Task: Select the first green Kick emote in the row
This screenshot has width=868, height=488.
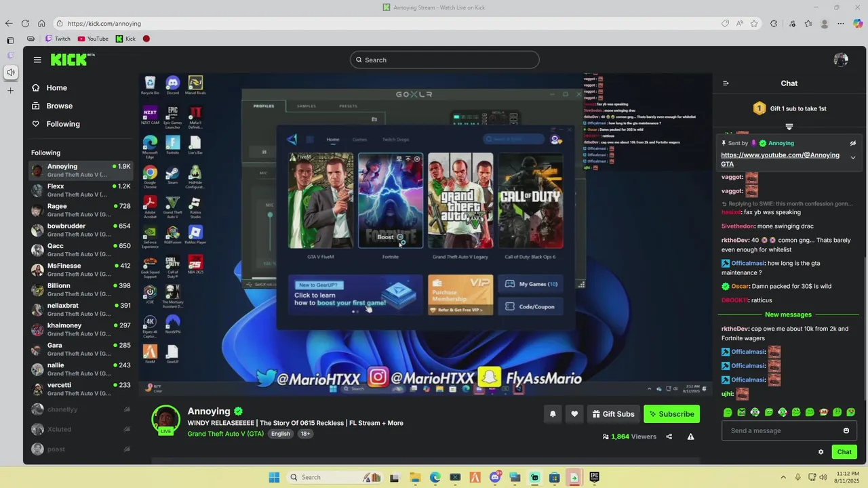Action: click(728, 412)
